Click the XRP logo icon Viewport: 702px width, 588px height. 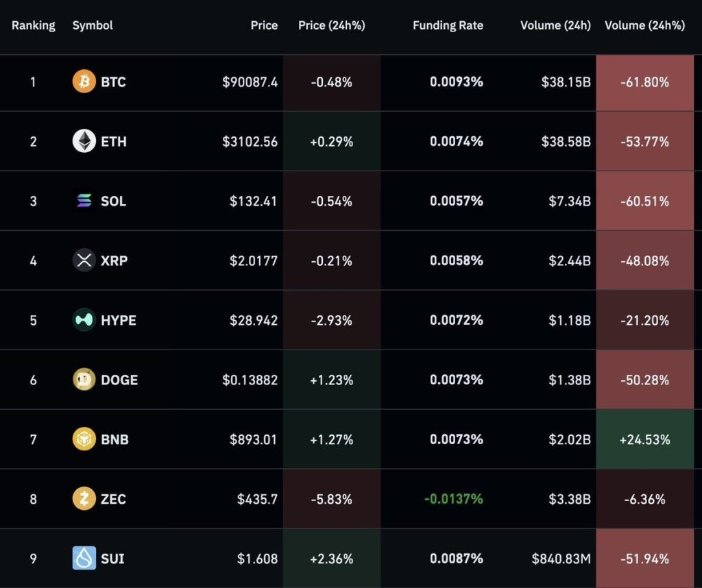(84, 260)
